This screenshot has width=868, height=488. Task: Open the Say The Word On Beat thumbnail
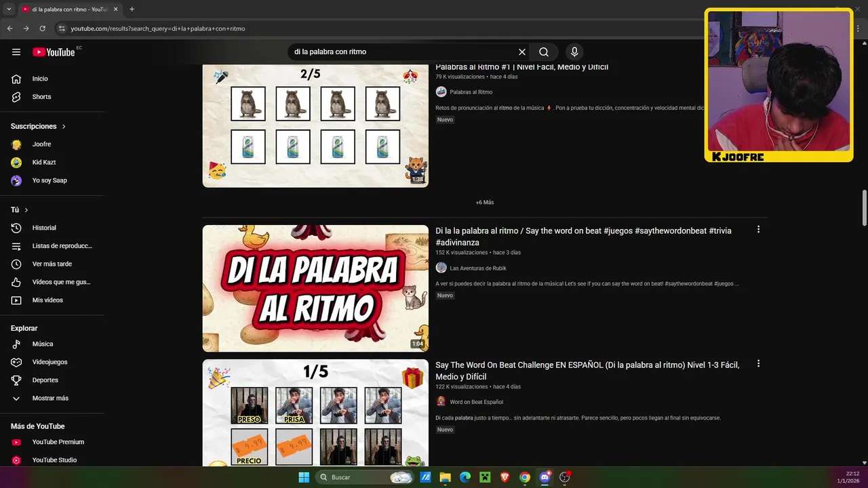[x=315, y=413]
